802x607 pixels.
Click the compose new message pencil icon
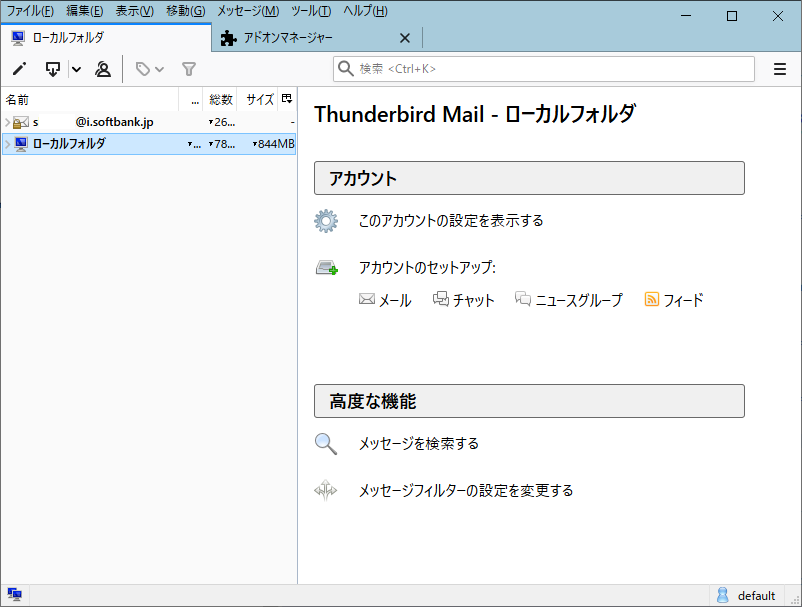(19, 69)
